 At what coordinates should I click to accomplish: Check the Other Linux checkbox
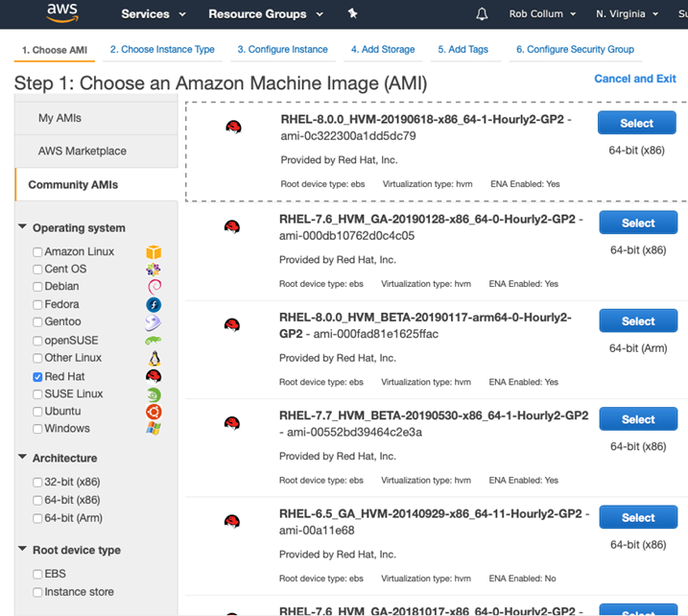(x=37, y=358)
